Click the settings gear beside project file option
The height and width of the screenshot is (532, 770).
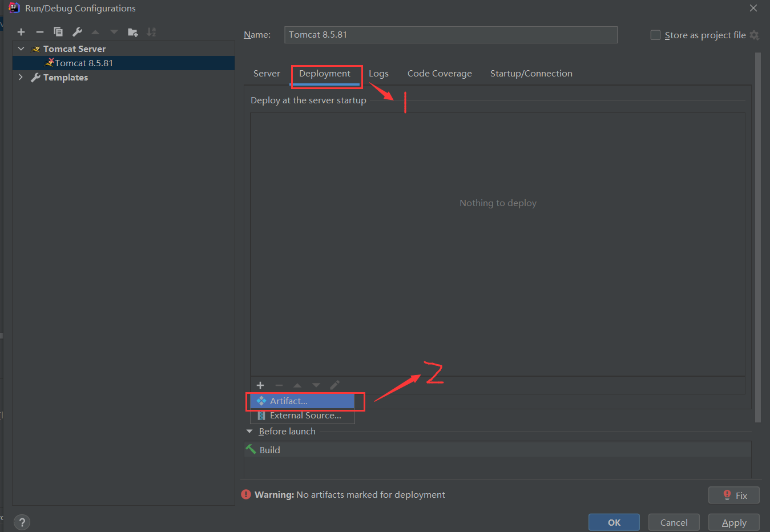coord(755,35)
